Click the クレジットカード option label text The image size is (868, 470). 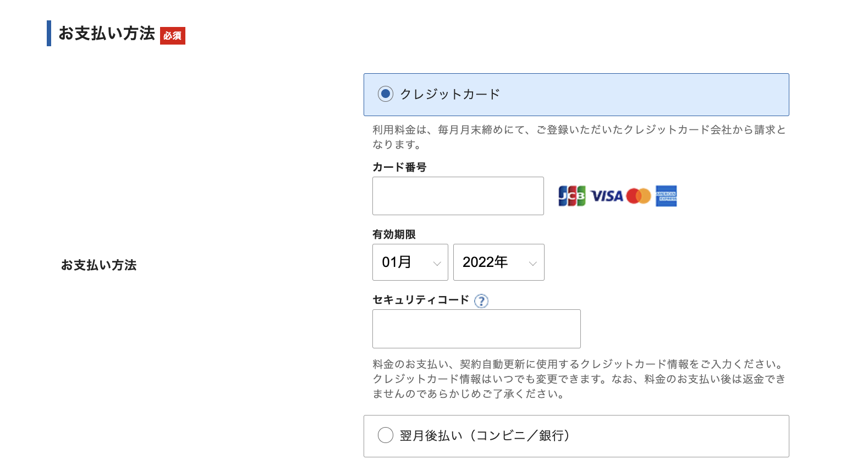pyautogui.click(x=450, y=94)
